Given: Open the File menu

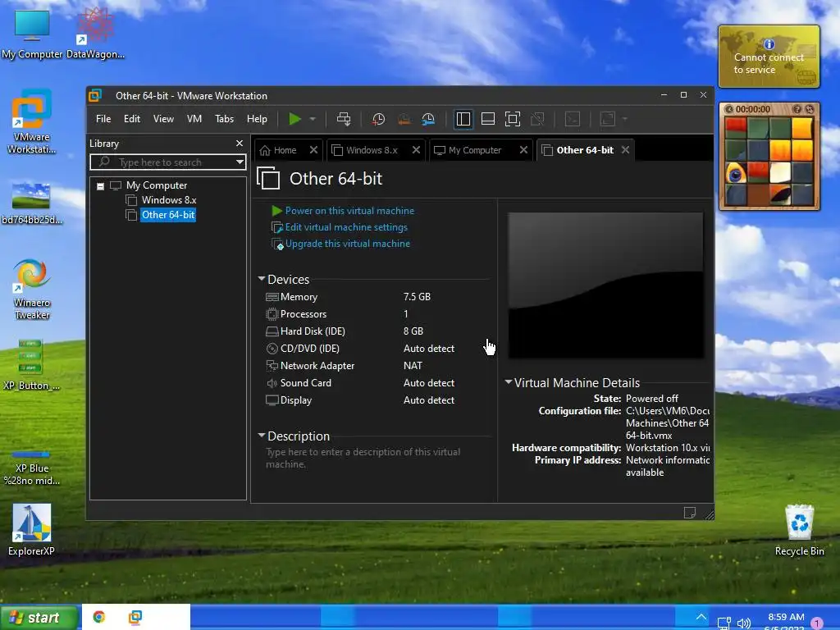Looking at the screenshot, I should (103, 119).
